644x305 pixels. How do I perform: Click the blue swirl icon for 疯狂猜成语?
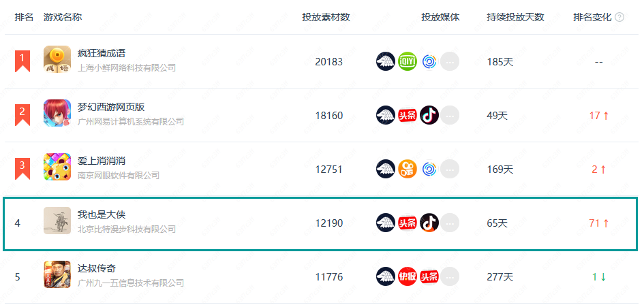pyautogui.click(x=429, y=61)
